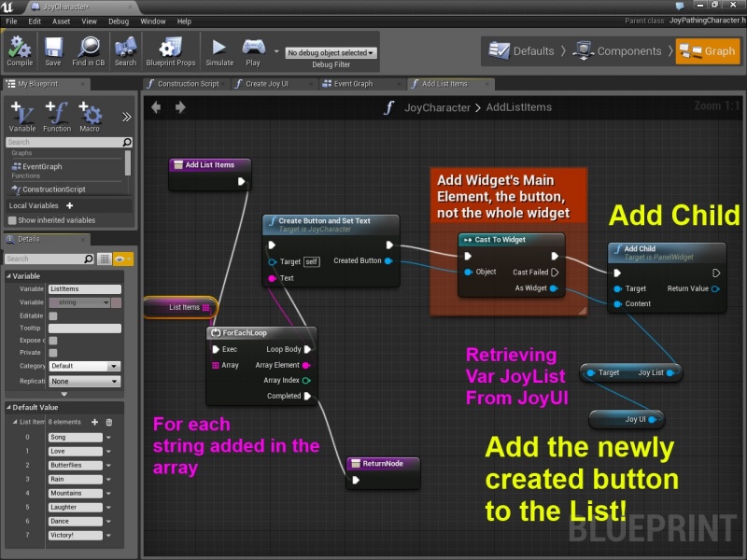Toggle Show inherited variables checkbox
This screenshot has height=560, width=747.
pyautogui.click(x=12, y=220)
